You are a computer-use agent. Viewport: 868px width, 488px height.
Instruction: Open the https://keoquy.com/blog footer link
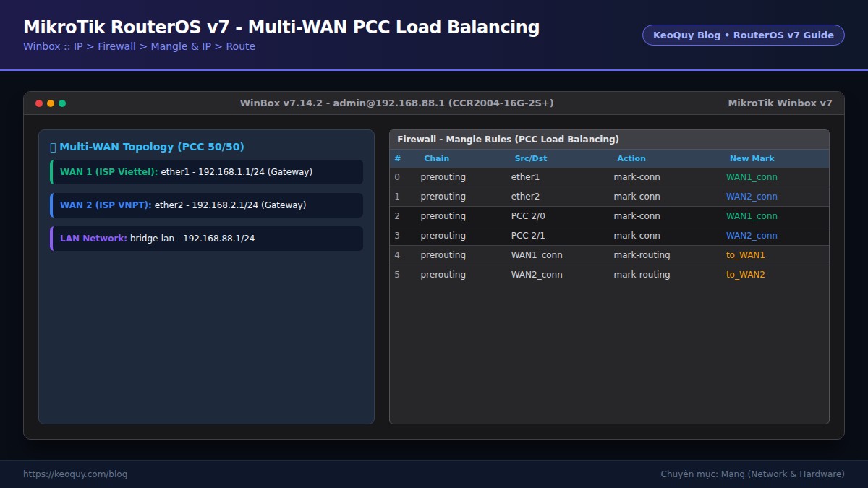pyautogui.click(x=75, y=474)
